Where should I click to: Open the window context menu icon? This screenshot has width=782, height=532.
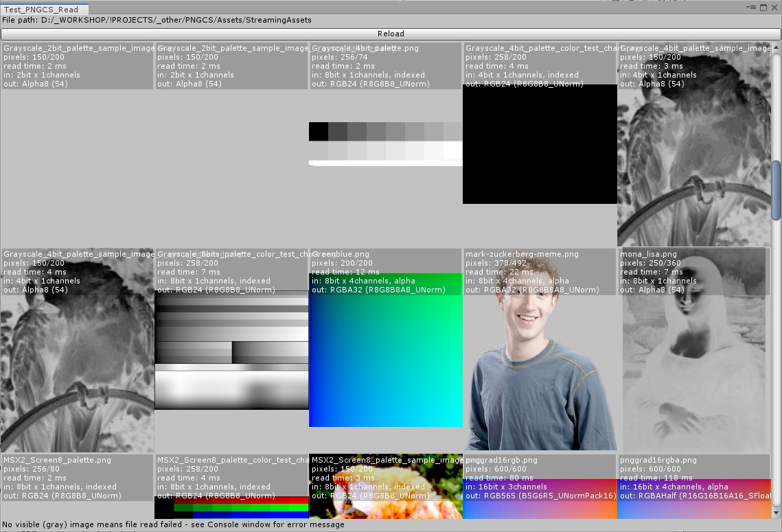pos(751,8)
